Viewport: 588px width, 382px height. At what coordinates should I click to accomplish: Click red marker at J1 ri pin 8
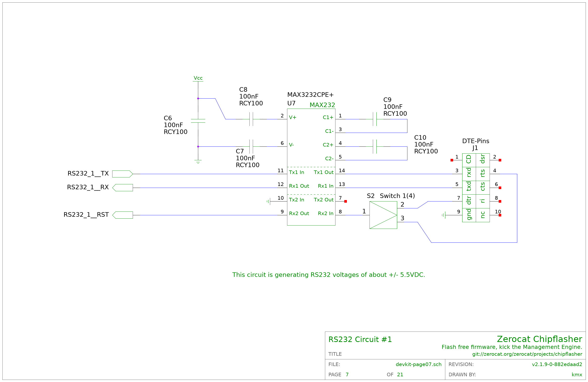pyautogui.click(x=500, y=201)
